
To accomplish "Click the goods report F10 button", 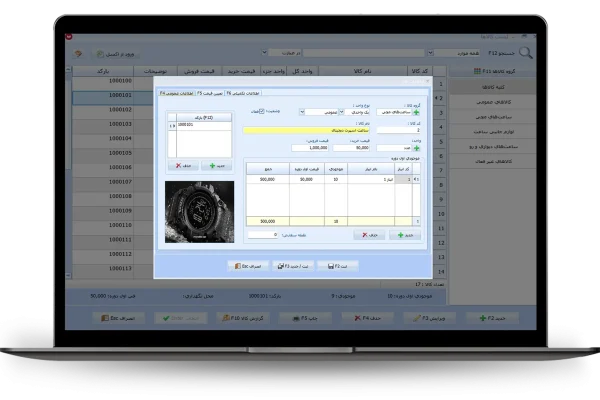I will [x=243, y=318].
